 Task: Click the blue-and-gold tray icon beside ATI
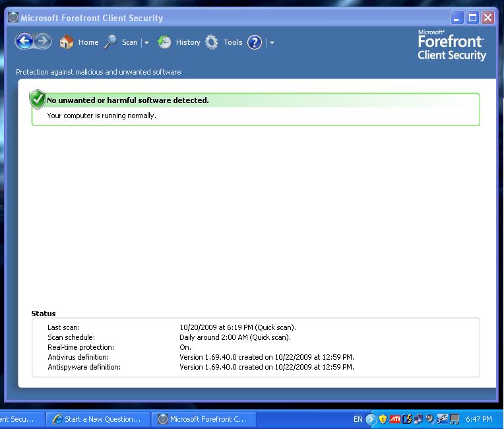pos(406,419)
